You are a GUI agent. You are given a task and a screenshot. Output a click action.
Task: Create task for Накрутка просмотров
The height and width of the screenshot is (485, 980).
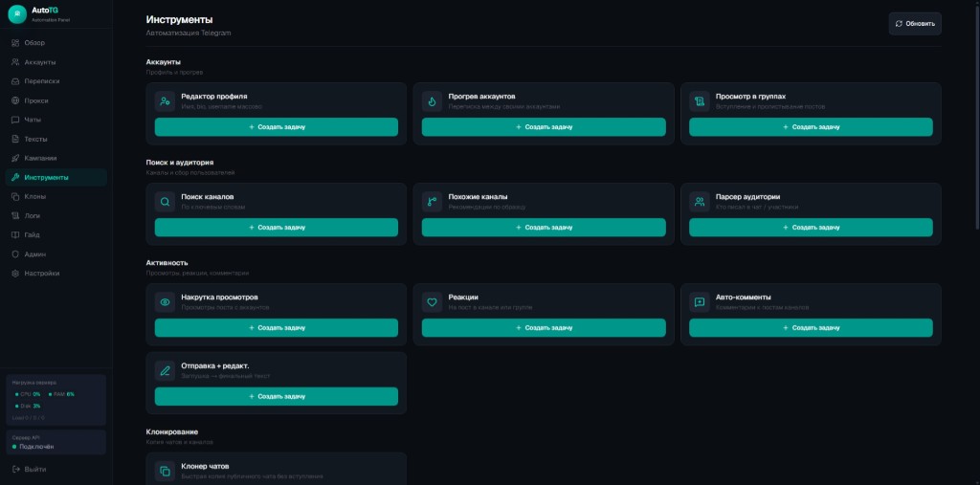point(277,328)
